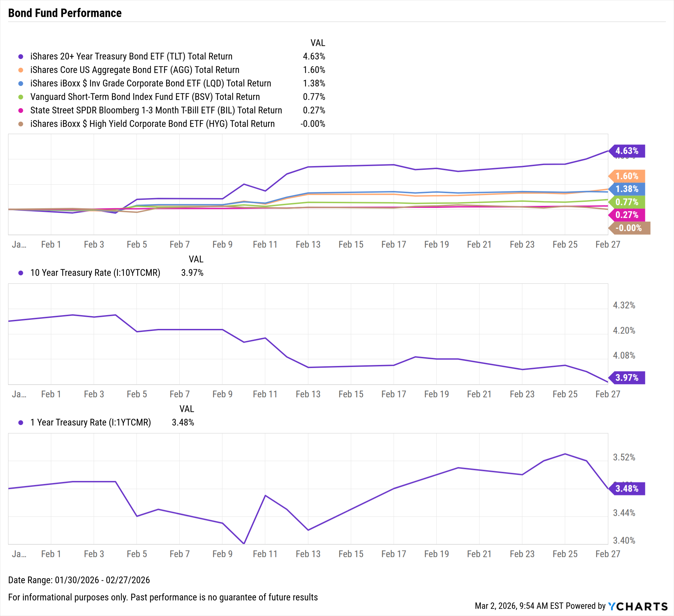The image size is (674, 616).
Task: Click the green BSV legend dot
Action: (21, 97)
